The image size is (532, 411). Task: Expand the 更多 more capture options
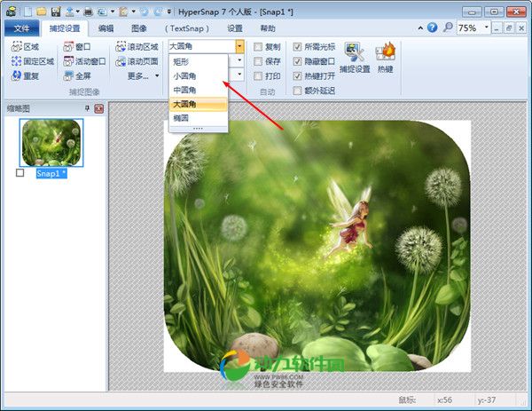(x=137, y=76)
